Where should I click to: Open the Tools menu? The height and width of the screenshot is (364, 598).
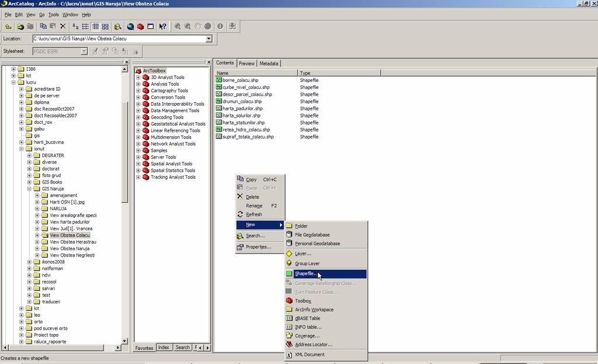[53, 15]
